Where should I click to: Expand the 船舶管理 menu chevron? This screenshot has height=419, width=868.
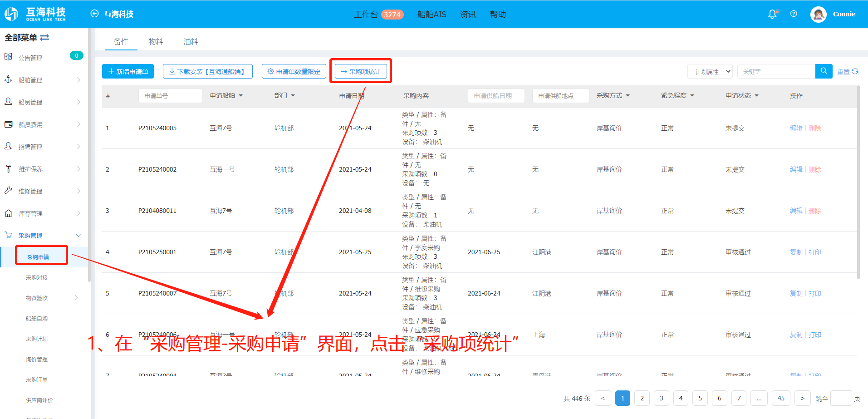[x=78, y=80]
